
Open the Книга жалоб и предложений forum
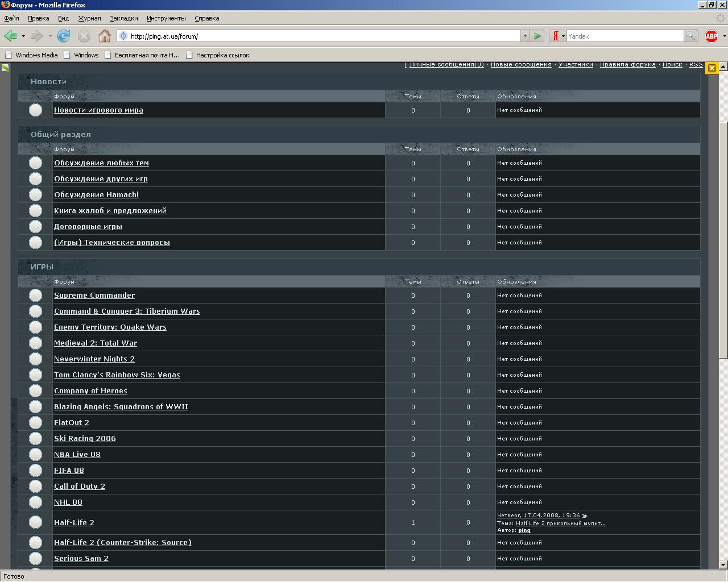pos(110,211)
